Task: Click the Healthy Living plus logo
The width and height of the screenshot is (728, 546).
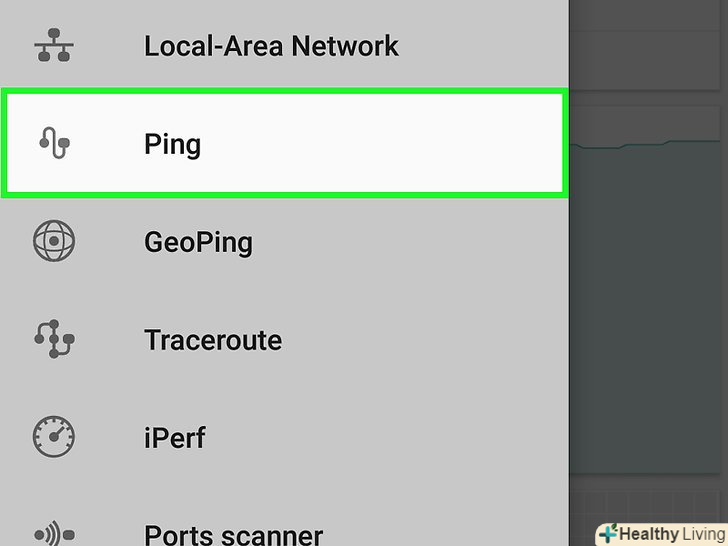Action: pyautogui.click(x=607, y=534)
